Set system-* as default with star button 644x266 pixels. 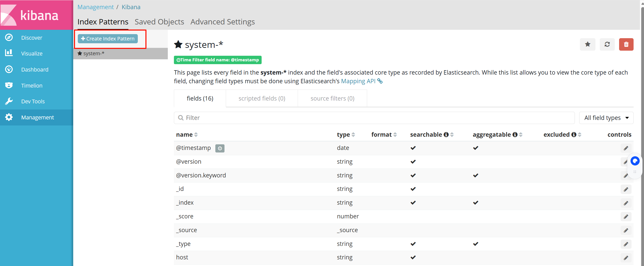[588, 44]
